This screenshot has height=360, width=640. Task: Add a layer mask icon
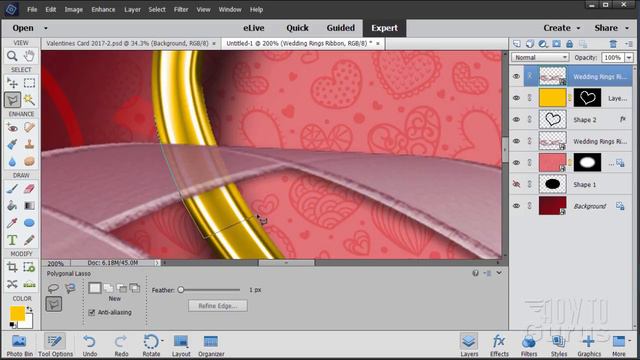pos(556,44)
